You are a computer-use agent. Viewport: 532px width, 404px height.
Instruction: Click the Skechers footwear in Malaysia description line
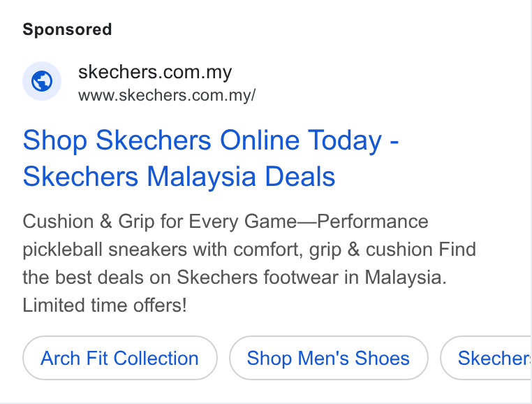[235, 277]
